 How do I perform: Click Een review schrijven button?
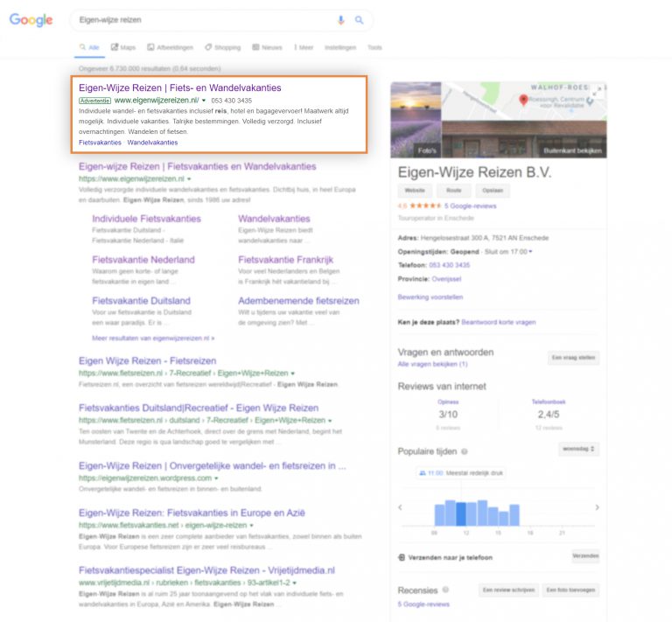(508, 591)
